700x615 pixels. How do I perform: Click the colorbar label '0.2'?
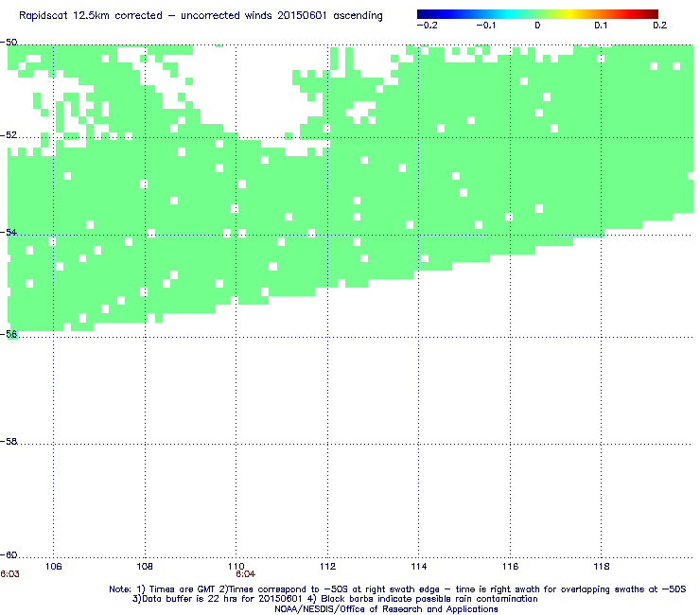[x=660, y=26]
